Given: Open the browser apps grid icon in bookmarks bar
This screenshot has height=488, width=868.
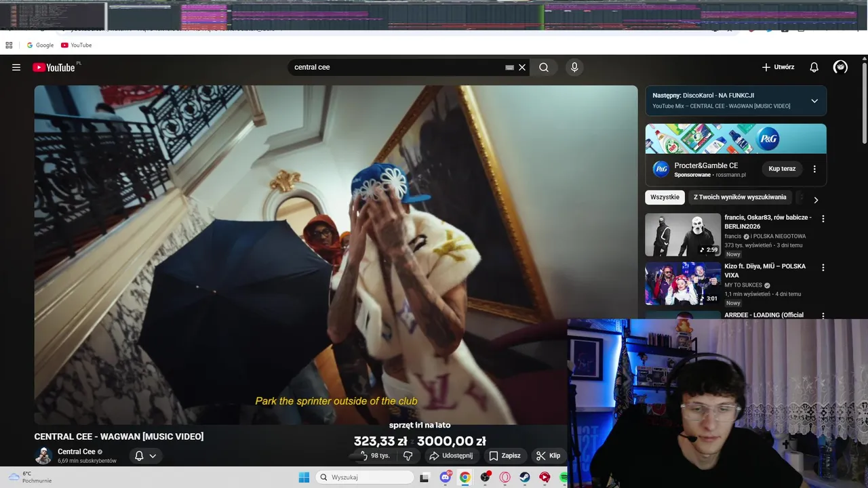Looking at the screenshot, I should [9, 45].
